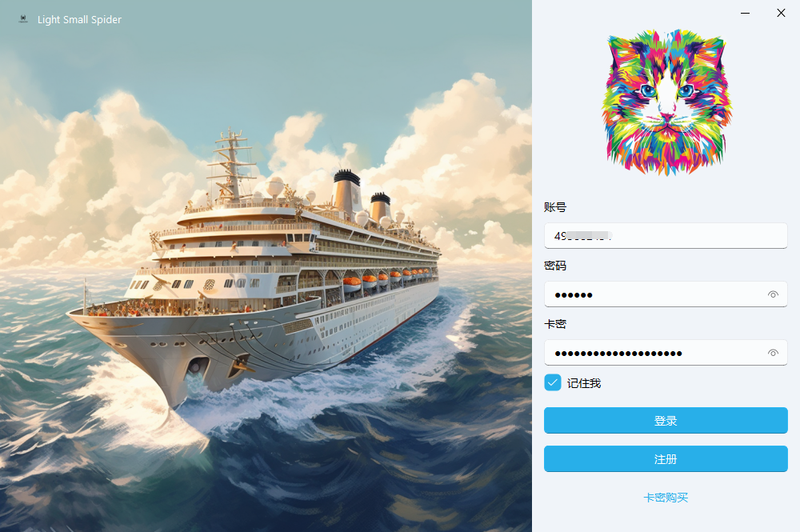Click the 账号 field label

(555, 207)
